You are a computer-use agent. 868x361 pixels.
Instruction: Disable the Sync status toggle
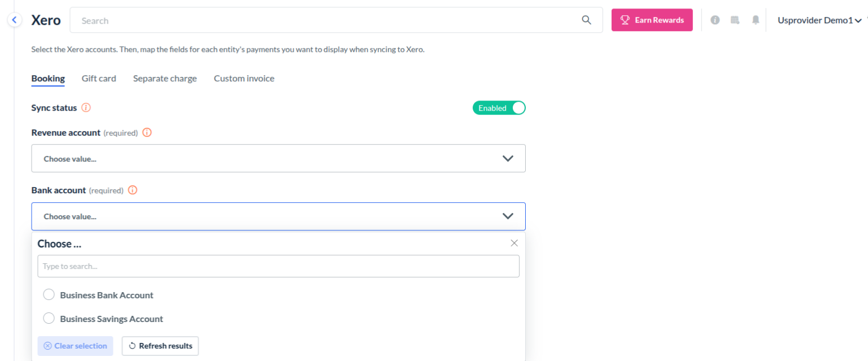click(x=499, y=108)
